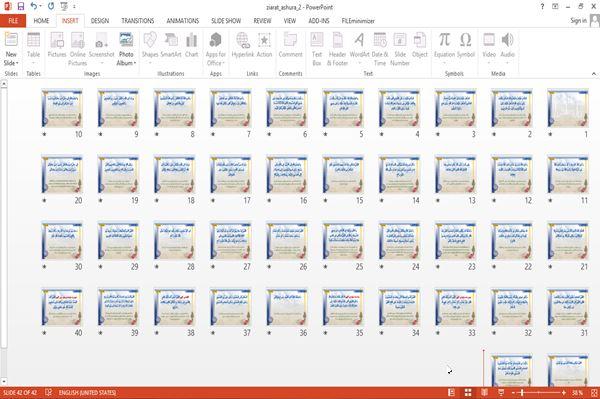Open Apps for Office
The image size is (600, 399).
pyautogui.click(x=216, y=49)
